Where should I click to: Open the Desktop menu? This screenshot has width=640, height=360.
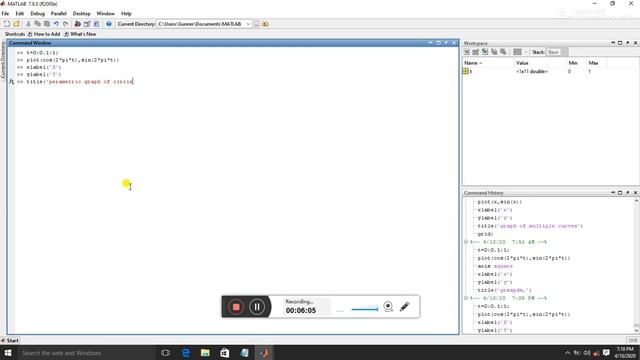[x=82, y=13]
